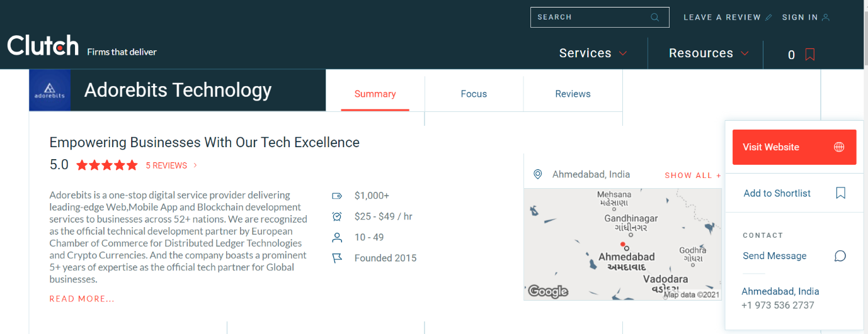The image size is (868, 334).
Task: Click the Google logo on the map
Action: [548, 291]
